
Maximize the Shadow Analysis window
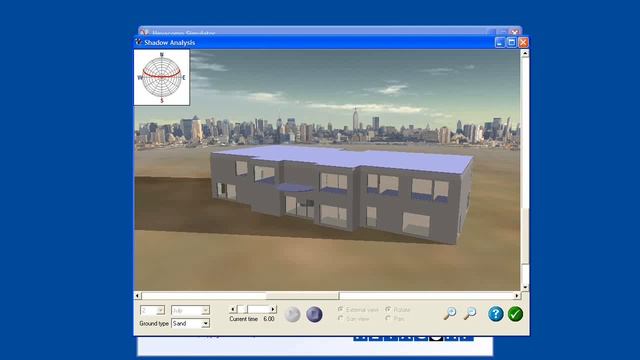click(511, 42)
